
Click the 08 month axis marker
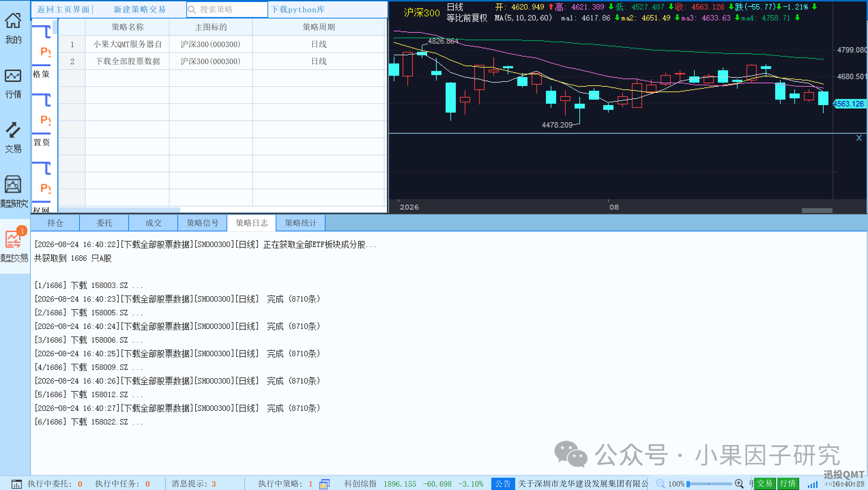pos(614,207)
